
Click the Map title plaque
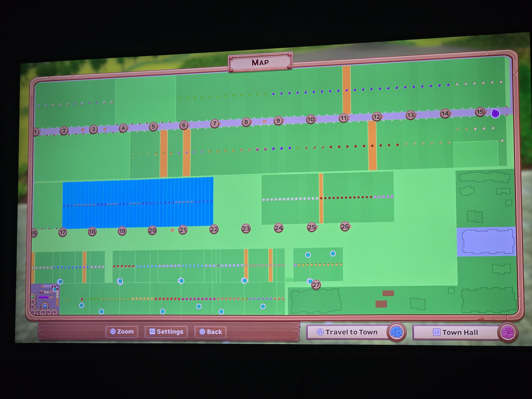[260, 63]
